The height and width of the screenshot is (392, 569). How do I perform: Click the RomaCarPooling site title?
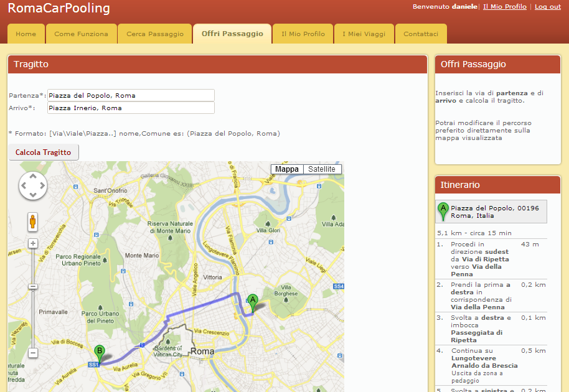(59, 8)
